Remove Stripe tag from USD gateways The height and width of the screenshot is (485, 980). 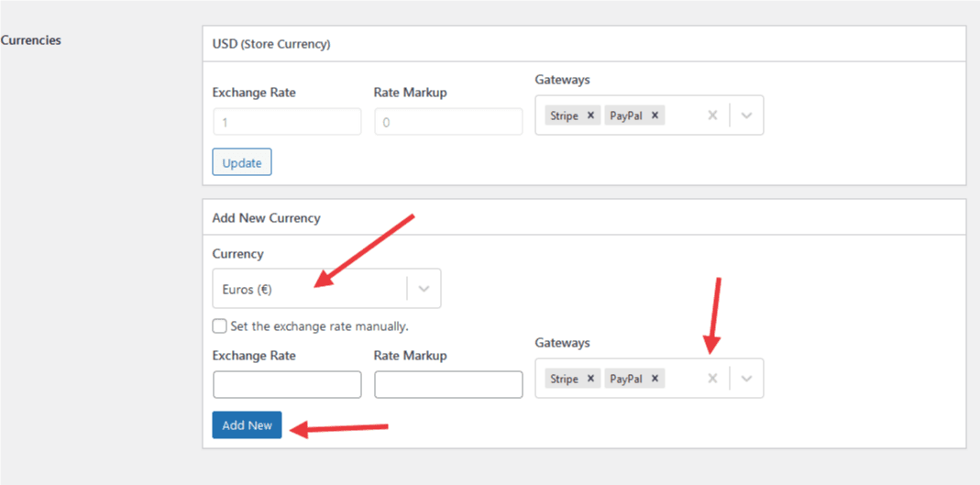(590, 116)
